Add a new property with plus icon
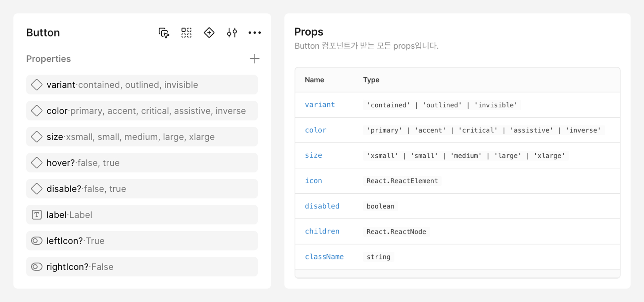Image resolution: width=644 pixels, height=302 pixels. click(x=255, y=59)
